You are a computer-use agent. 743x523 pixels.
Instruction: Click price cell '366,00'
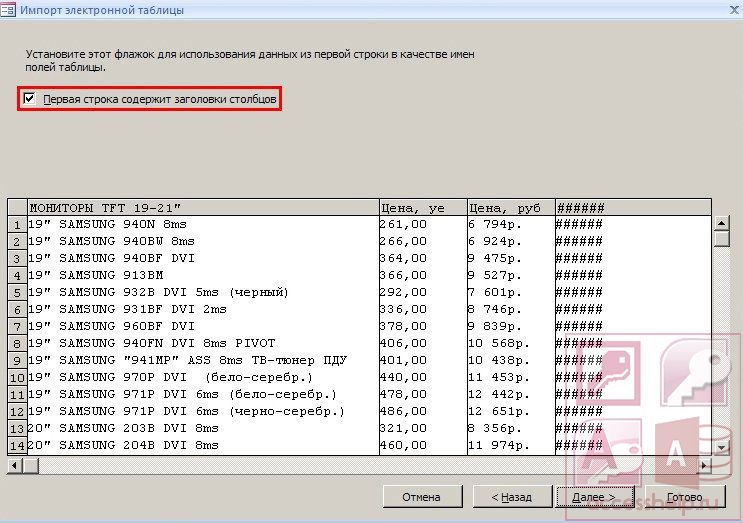[423, 276]
